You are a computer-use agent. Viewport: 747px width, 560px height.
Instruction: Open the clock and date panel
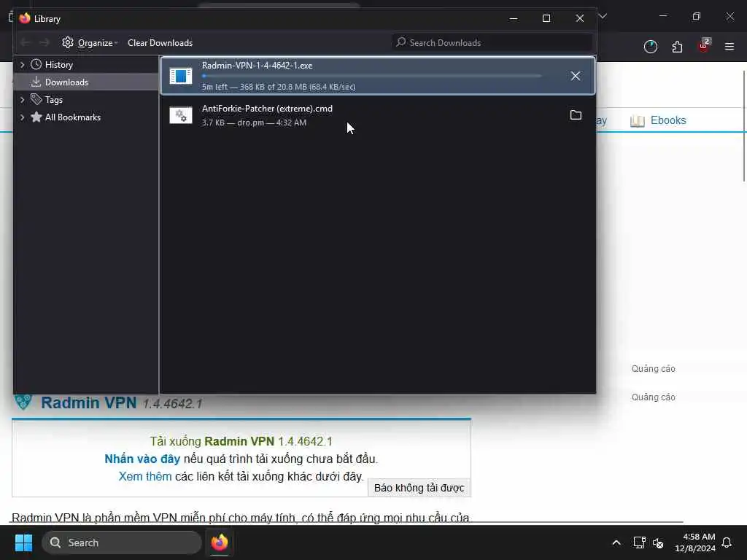tap(695, 542)
